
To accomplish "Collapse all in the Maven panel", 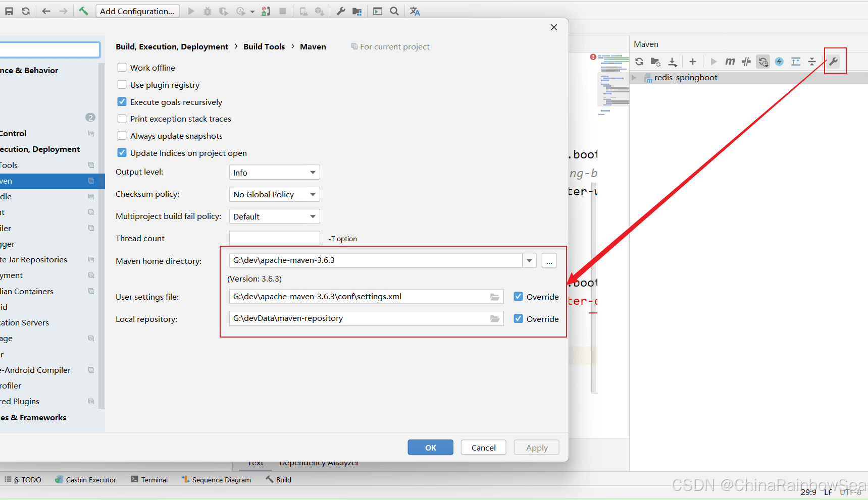I will point(812,62).
